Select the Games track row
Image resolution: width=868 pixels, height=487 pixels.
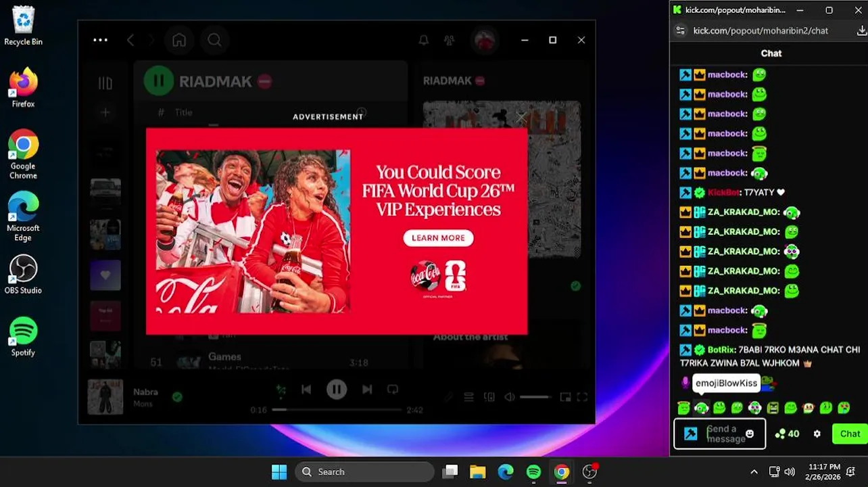[270, 361]
